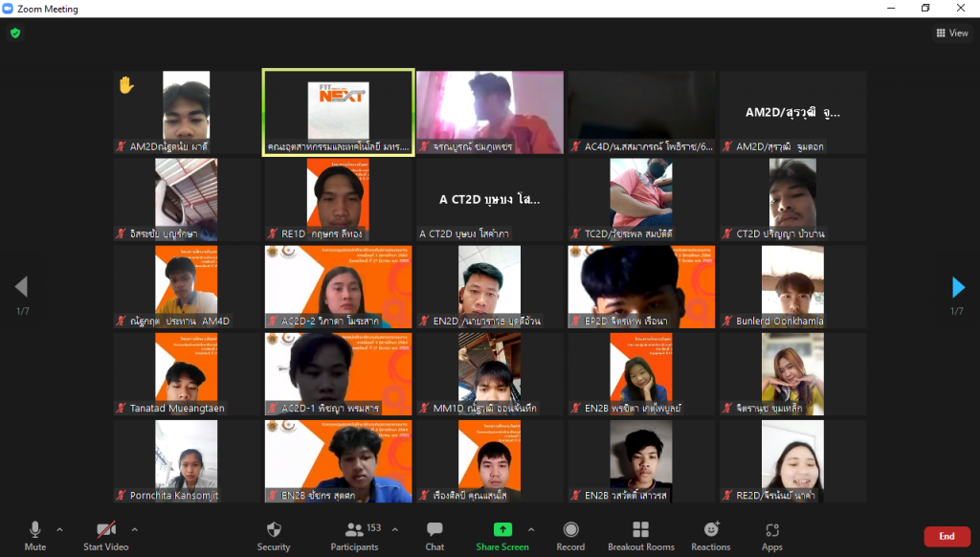
Task: Start sharing screen with Share Screen
Action: 502,535
